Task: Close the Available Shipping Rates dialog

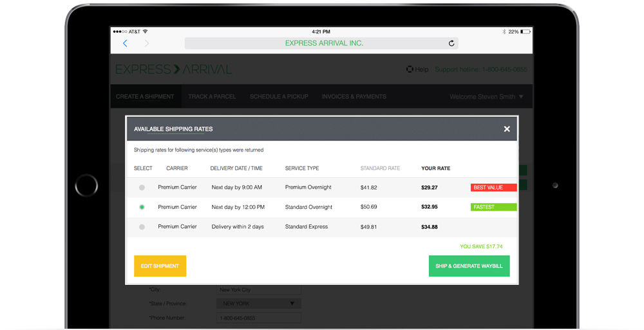Action: tap(507, 129)
